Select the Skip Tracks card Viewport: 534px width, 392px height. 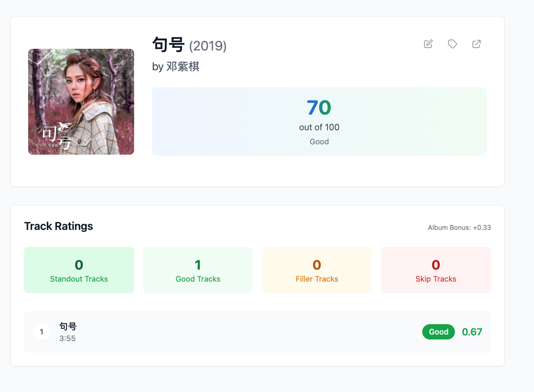pos(436,270)
